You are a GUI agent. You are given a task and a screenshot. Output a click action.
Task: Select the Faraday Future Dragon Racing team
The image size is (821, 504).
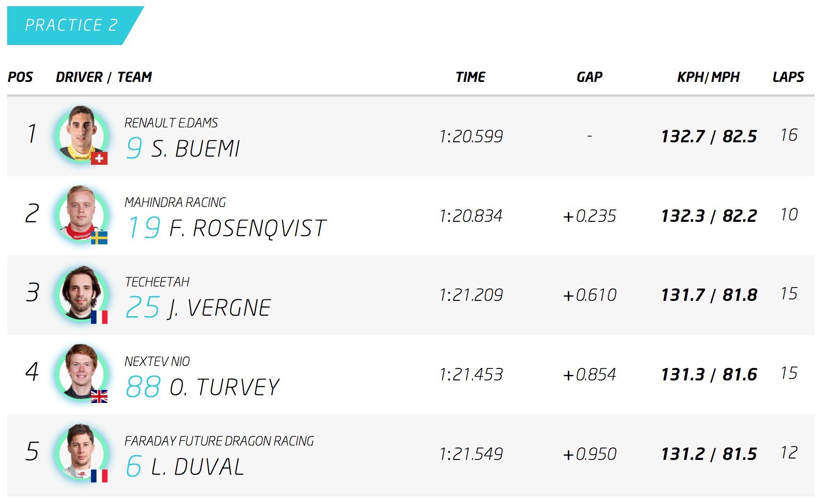[219, 441]
